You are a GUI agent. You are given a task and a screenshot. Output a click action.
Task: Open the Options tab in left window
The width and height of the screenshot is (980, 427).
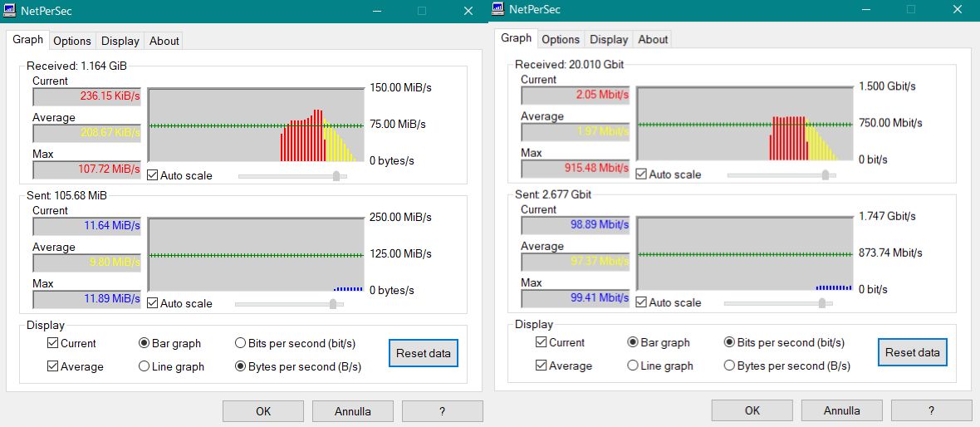point(72,41)
